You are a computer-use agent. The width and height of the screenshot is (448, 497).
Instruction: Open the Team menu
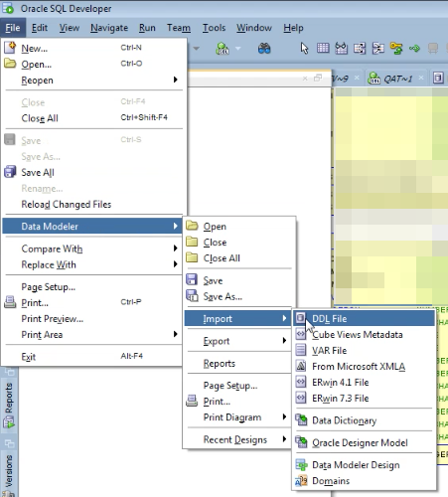click(x=179, y=28)
